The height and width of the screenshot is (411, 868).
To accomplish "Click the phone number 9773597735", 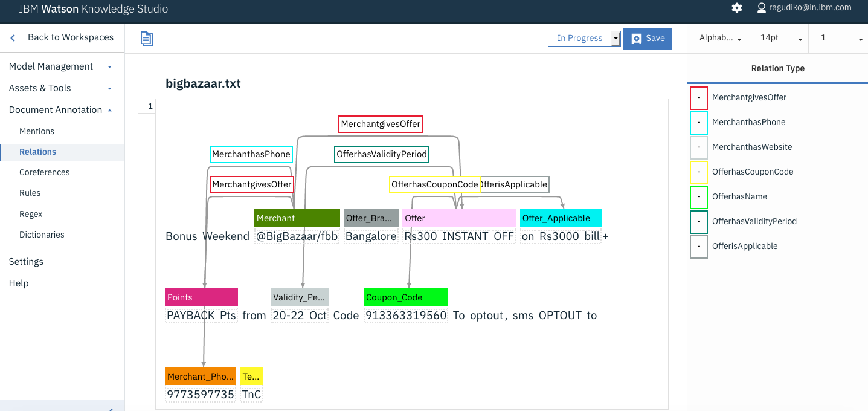I will (201, 394).
